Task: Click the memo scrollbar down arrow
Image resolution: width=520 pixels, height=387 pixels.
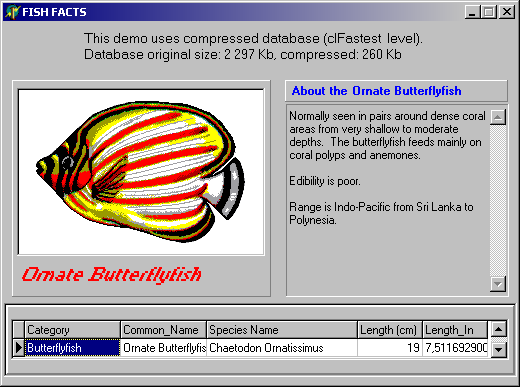Action: tap(498, 284)
